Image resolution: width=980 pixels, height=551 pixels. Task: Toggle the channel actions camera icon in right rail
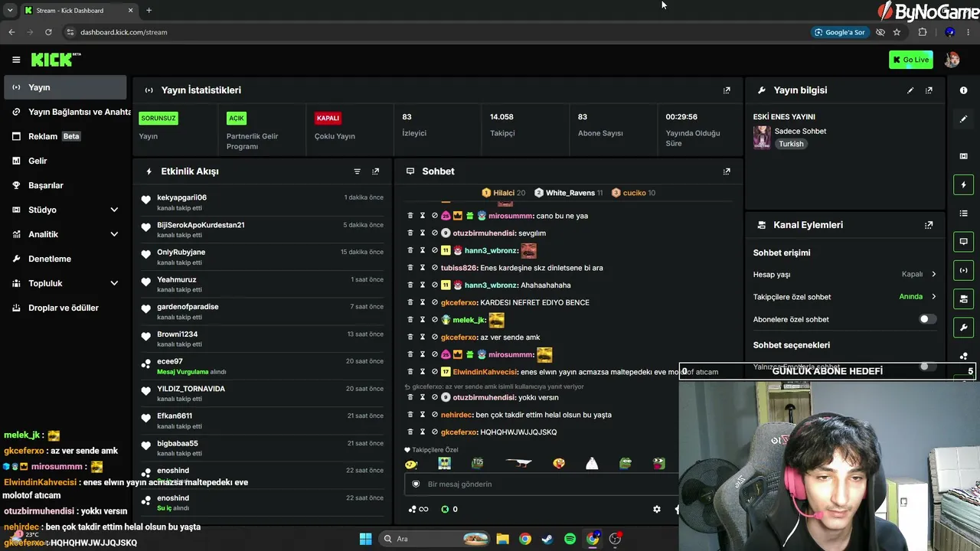[x=963, y=298]
